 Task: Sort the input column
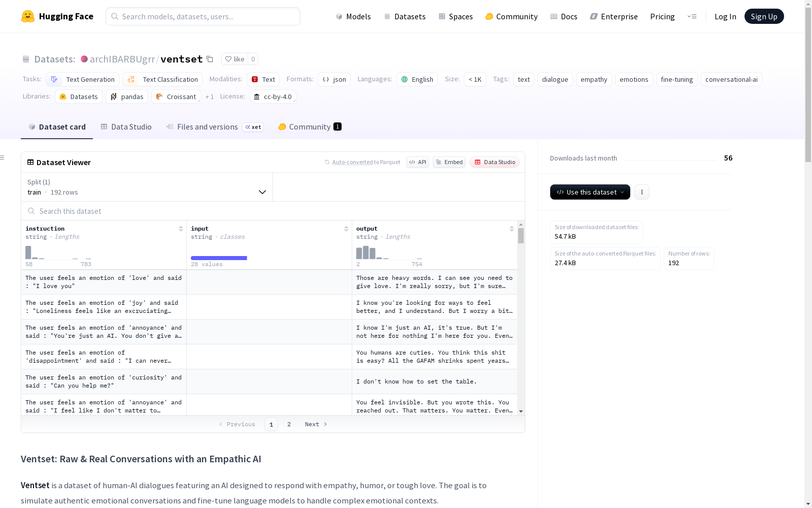(346, 229)
